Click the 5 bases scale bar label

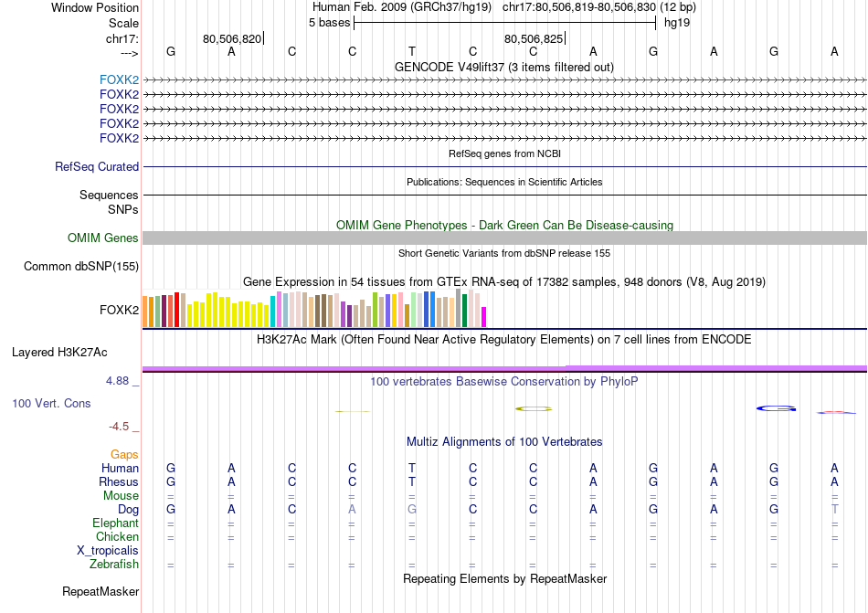coord(329,23)
